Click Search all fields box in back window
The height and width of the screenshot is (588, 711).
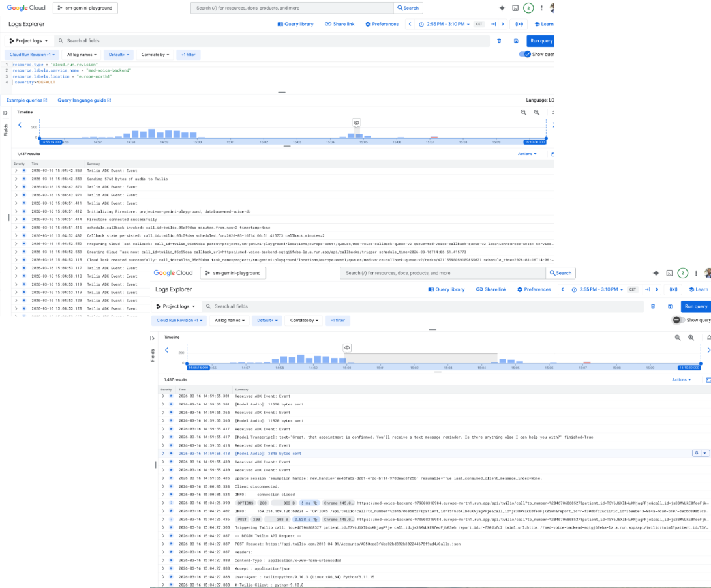[x=272, y=41]
